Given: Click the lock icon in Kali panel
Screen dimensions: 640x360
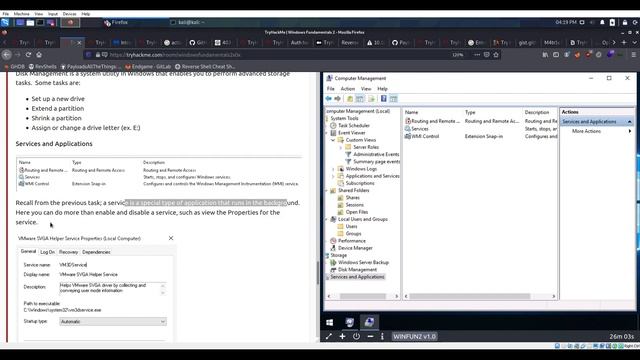Looking at the screenshot, I should coord(625,22).
